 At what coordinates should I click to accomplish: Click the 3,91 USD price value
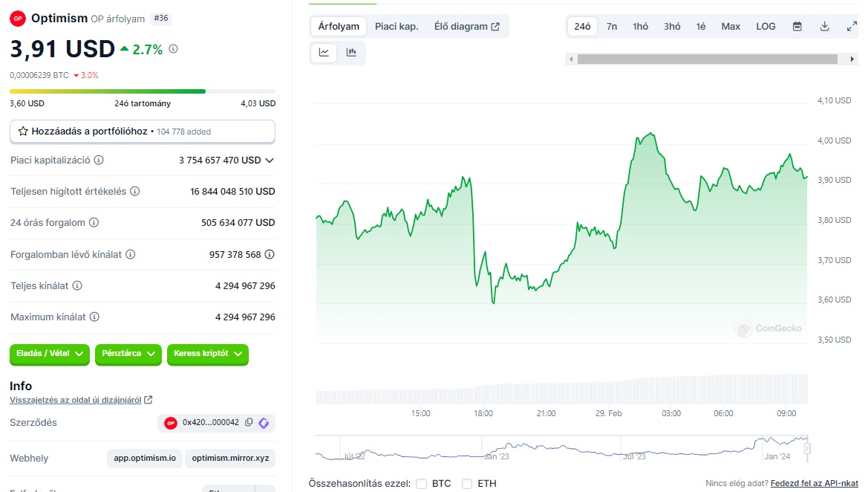coord(62,49)
